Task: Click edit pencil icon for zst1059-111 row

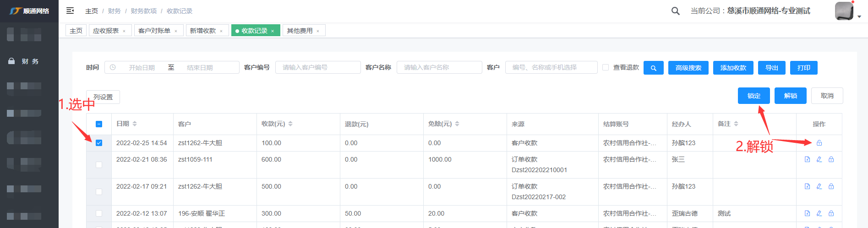Action: point(819,159)
